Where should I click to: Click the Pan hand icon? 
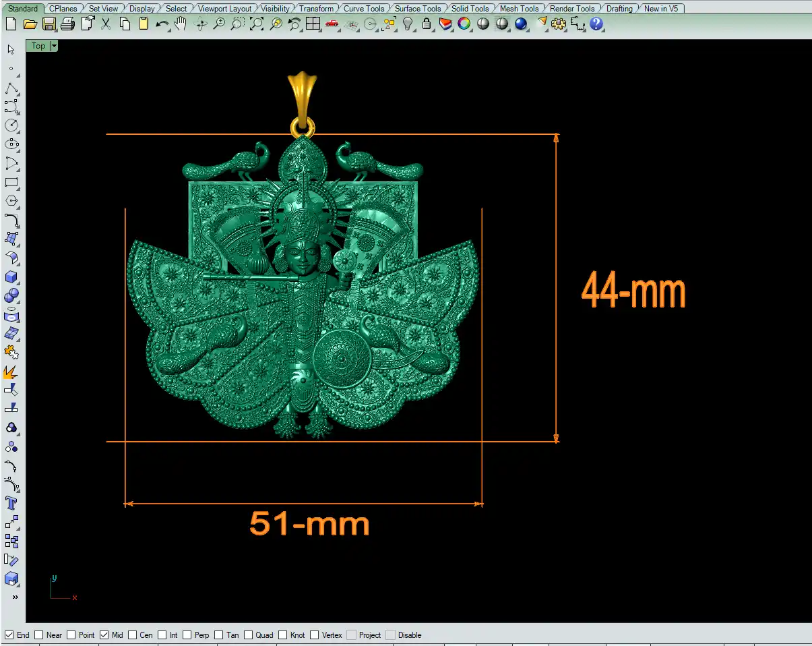coord(180,24)
